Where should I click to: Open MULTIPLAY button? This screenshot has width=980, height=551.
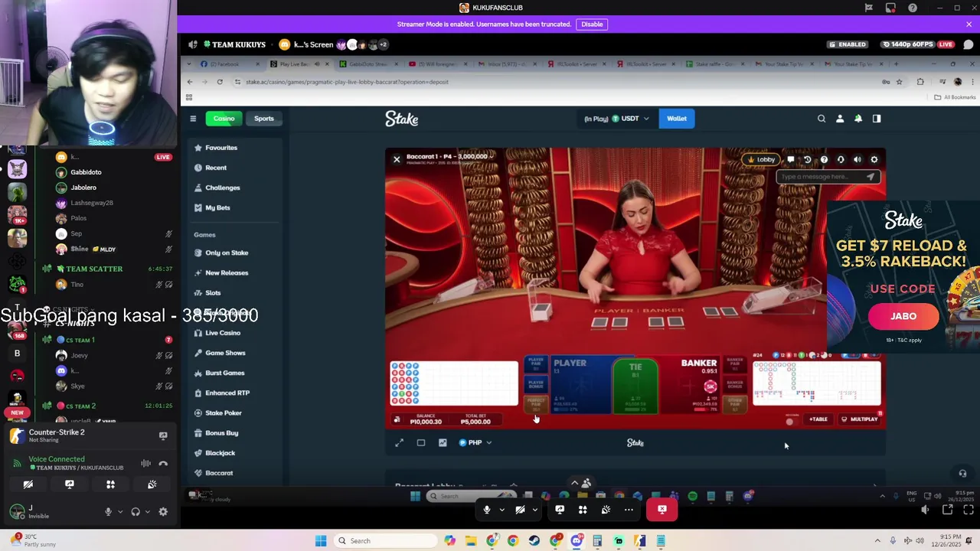click(x=859, y=419)
